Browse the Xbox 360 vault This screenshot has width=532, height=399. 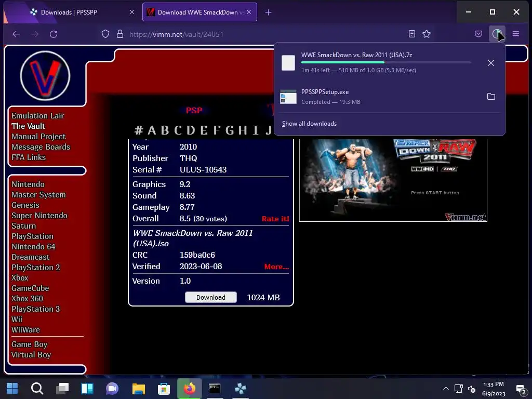[27, 299]
